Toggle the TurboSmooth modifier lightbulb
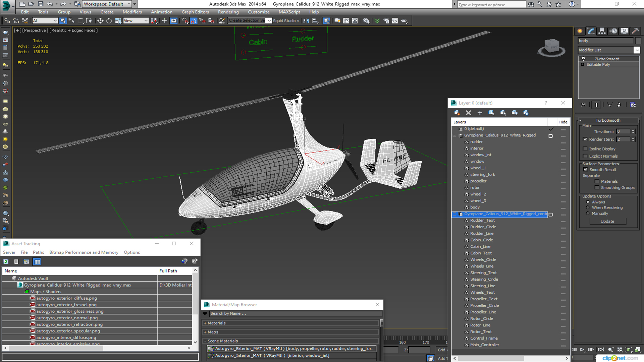Screen dimensions: 644x362 tap(583, 59)
